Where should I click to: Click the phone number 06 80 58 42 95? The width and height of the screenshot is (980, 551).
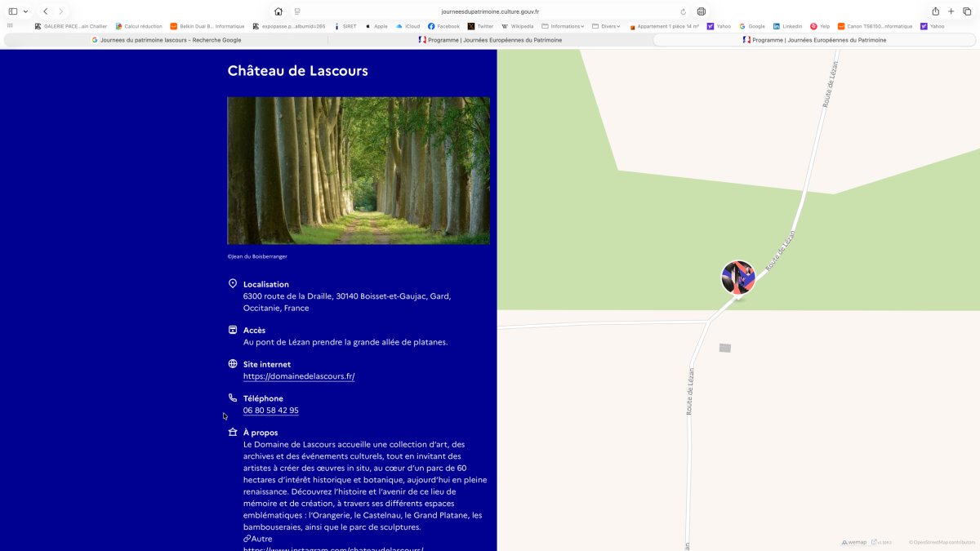(271, 411)
